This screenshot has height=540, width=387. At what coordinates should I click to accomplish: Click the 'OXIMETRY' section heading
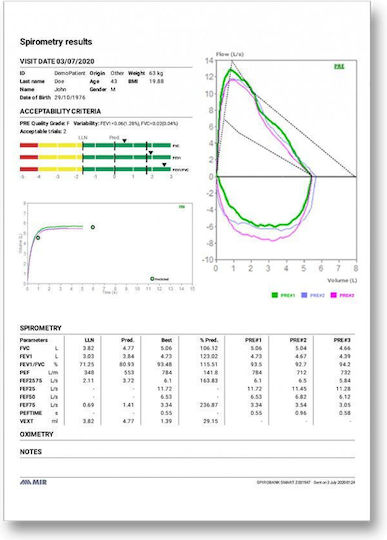coord(36,434)
